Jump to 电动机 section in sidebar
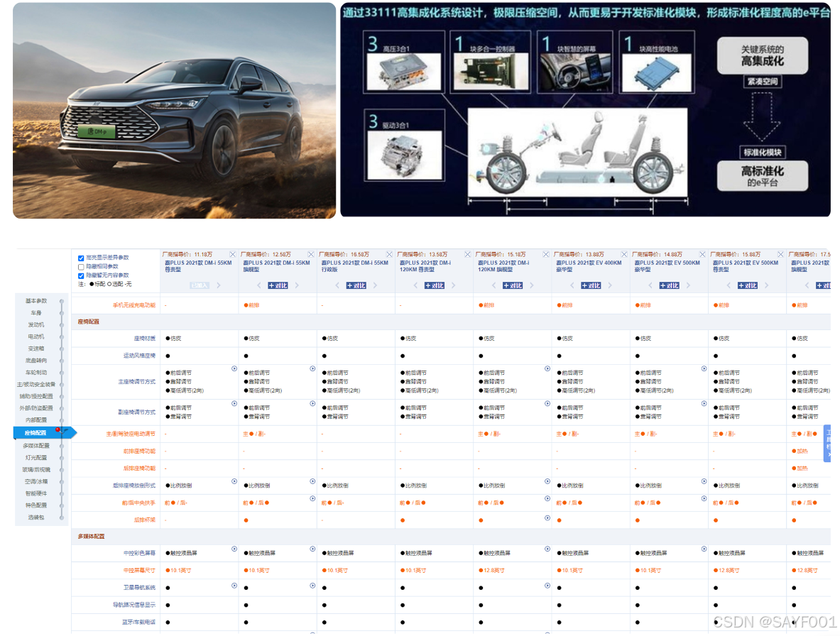The width and height of the screenshot is (840, 636). pos(36,336)
